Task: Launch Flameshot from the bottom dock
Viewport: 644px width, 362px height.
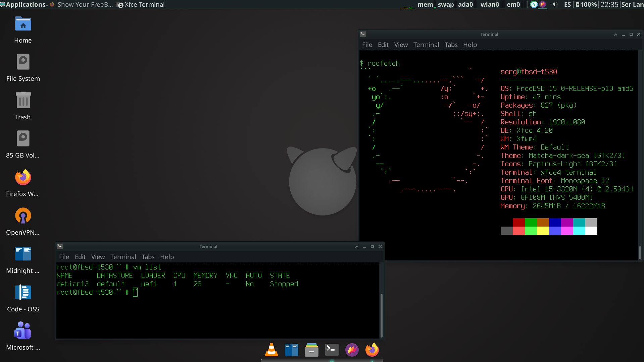Action: tap(352, 350)
